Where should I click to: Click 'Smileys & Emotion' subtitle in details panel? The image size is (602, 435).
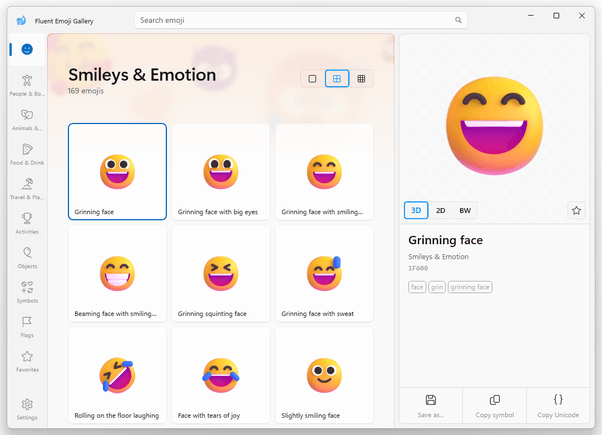(x=438, y=256)
